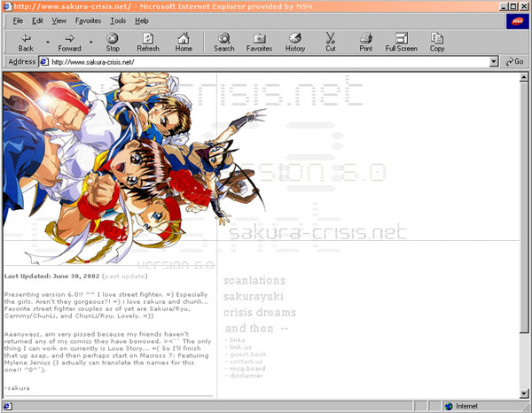Click the IE icon in title bar
The width and height of the screenshot is (532, 413).
(7, 6)
